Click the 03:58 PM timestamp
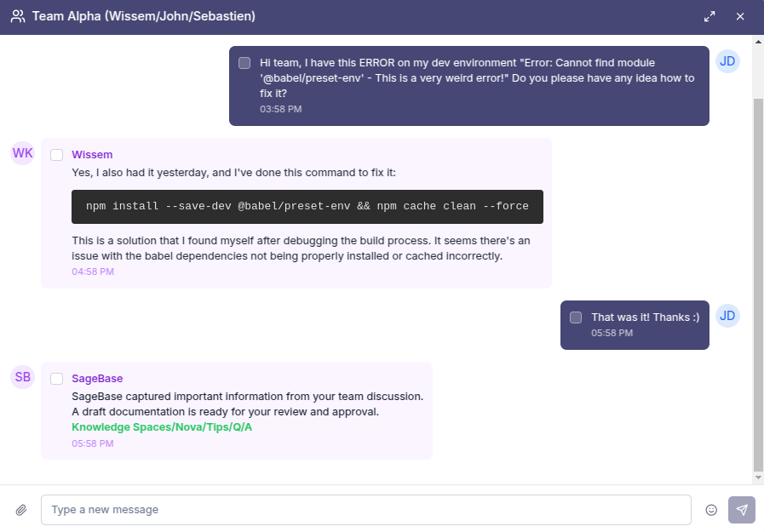The width and height of the screenshot is (764, 532). pyautogui.click(x=281, y=109)
